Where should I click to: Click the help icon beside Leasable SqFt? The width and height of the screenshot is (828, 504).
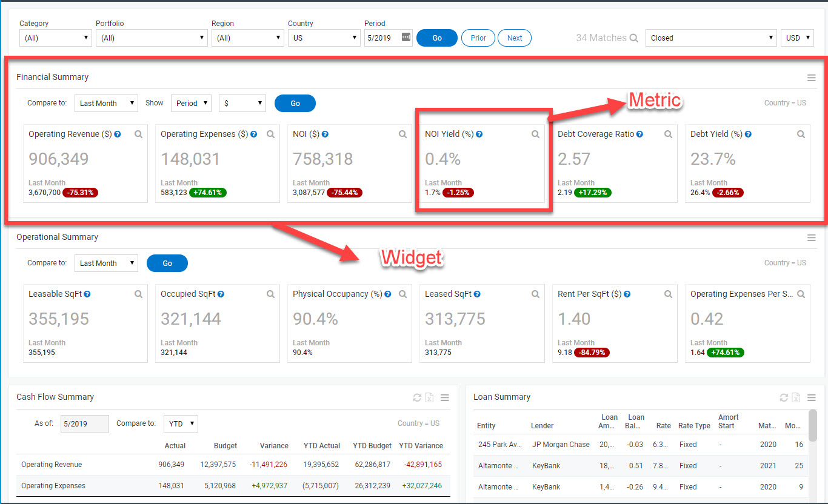coord(87,294)
